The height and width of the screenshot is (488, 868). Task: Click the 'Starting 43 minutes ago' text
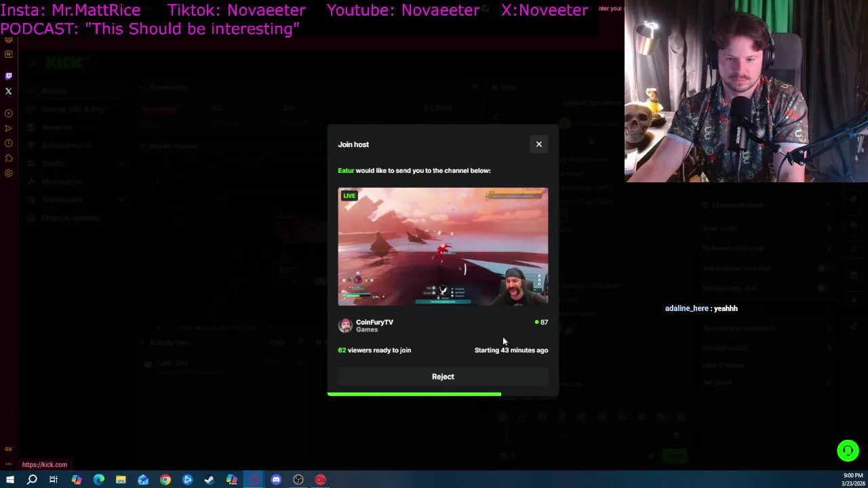(511, 350)
